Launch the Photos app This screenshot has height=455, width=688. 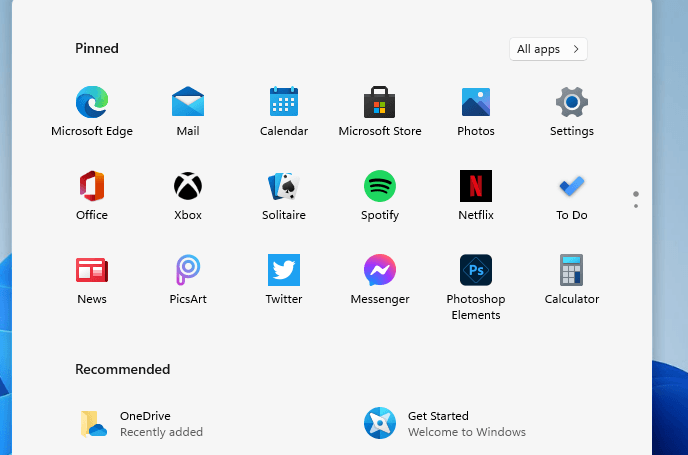476,111
